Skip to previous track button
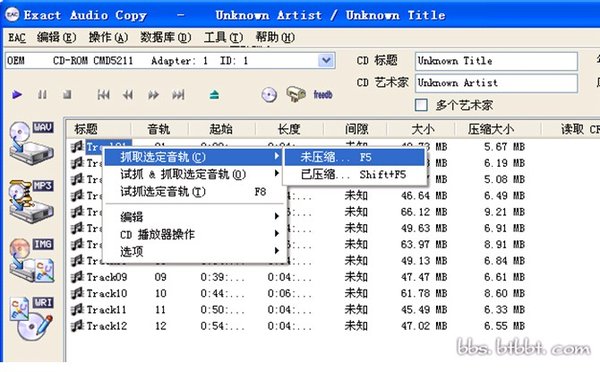Screen dimensions: 600x372 coord(103,95)
